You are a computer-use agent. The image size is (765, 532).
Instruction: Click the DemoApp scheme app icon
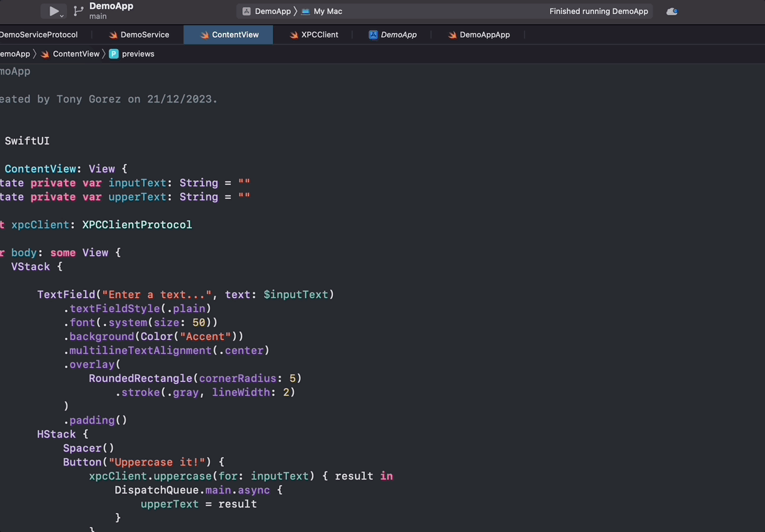(x=246, y=11)
